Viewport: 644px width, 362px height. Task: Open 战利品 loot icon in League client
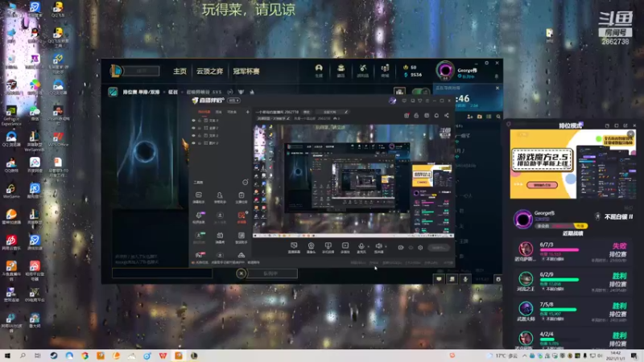(x=363, y=71)
